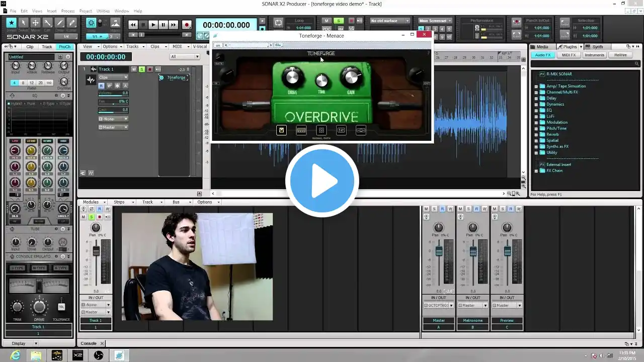Activate the Move tool
Screen dimensions: 644x362
pos(36,23)
